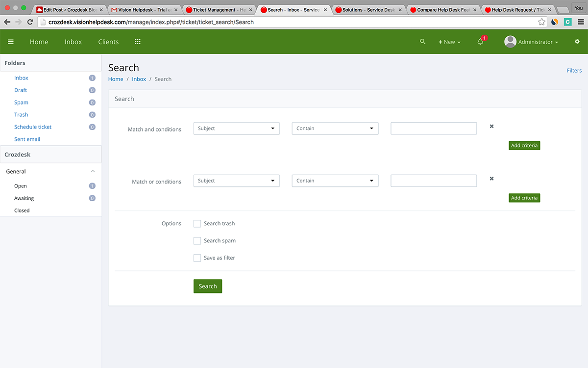This screenshot has height=368, width=588.
Task: Bookmark page with the star icon
Action: 541,22
